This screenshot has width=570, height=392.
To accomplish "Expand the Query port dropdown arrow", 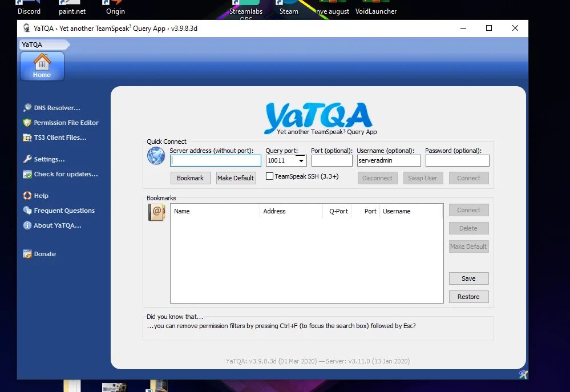I will point(301,161).
